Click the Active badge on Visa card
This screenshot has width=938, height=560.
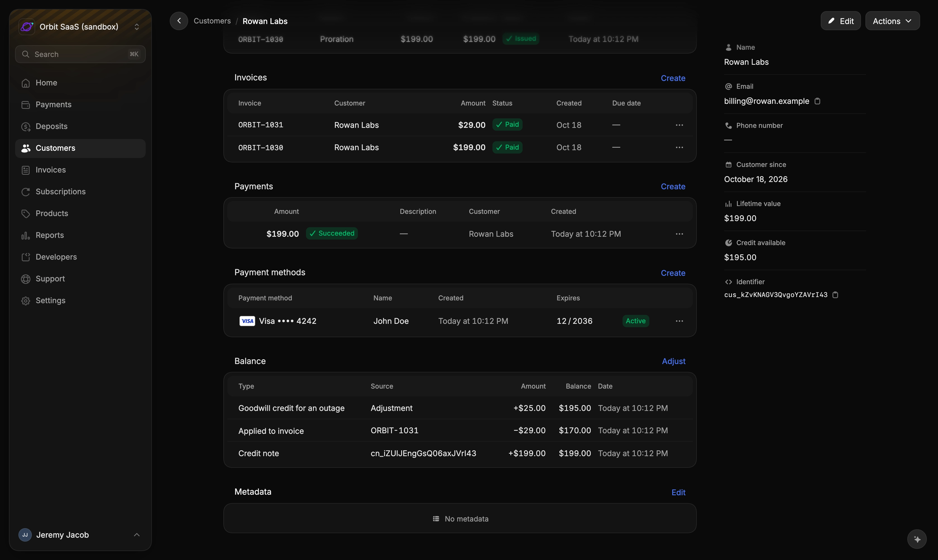635,321
